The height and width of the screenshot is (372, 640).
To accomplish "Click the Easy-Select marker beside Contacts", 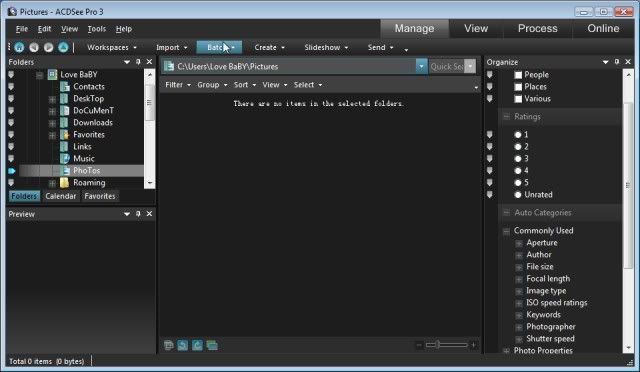I will [11, 87].
